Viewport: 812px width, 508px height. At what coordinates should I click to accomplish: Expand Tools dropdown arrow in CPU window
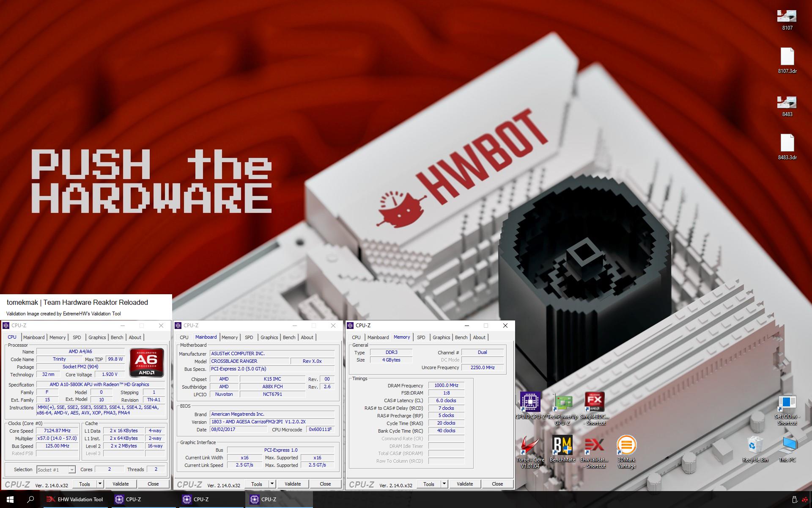point(100,484)
